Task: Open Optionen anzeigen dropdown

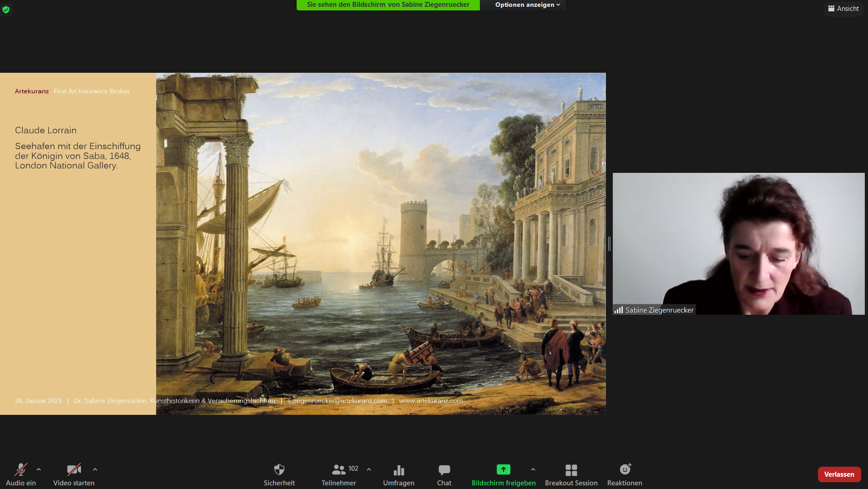Action: point(527,5)
